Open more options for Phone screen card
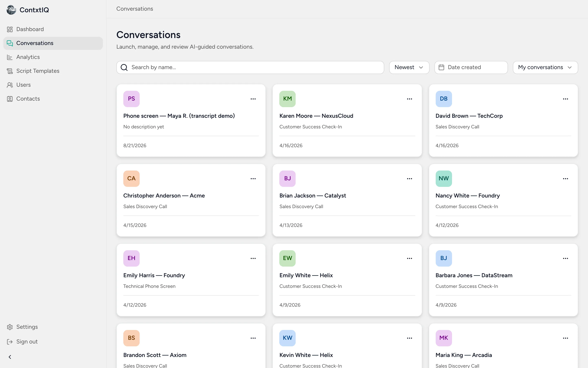The width and height of the screenshot is (588, 368). pos(253,99)
